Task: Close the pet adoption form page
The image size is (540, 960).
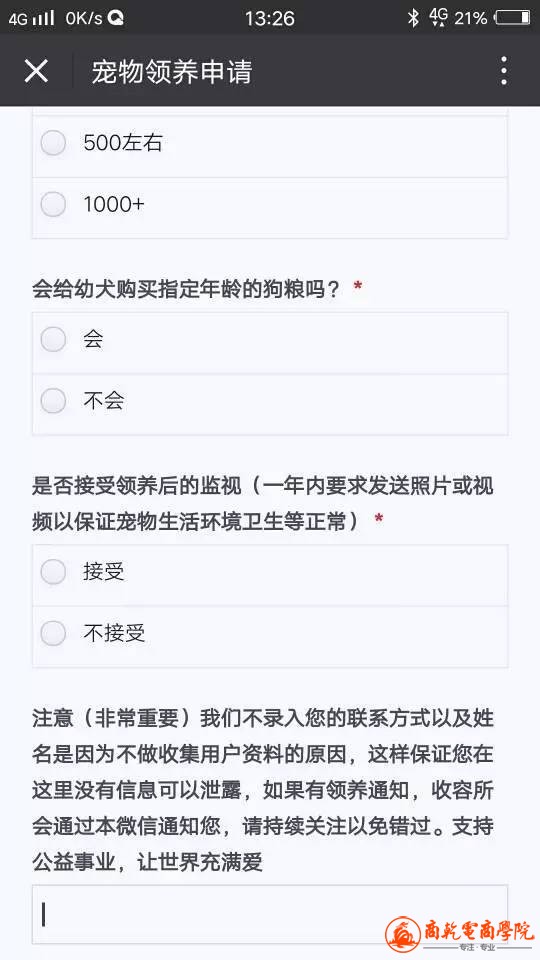Action: pos(36,71)
